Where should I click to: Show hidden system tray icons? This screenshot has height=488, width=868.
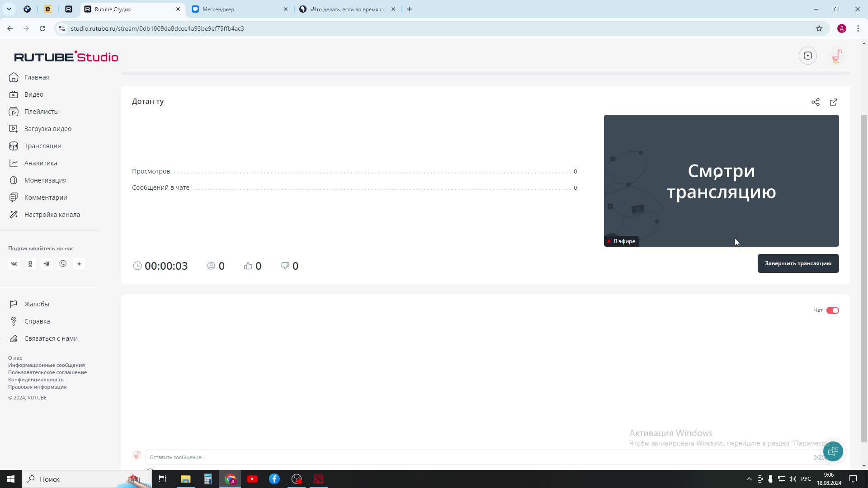coord(749,479)
